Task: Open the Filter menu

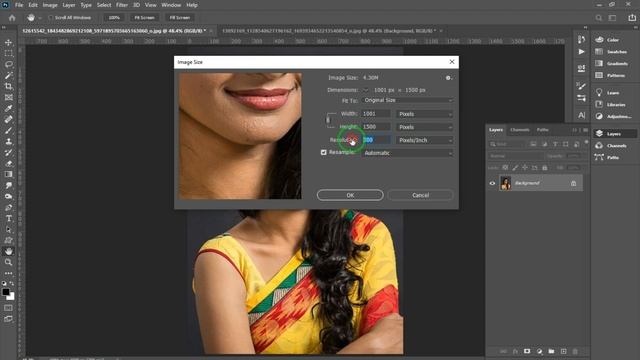Action: click(122, 5)
